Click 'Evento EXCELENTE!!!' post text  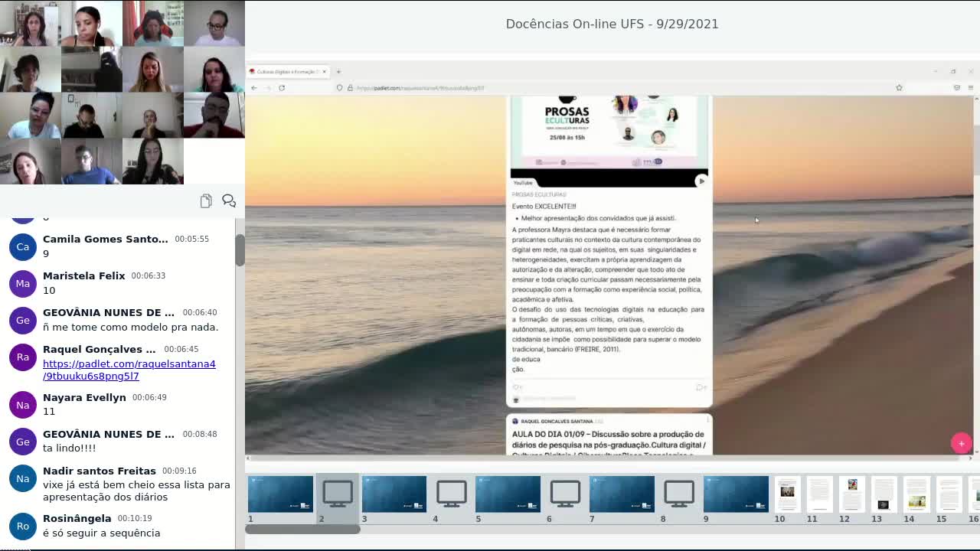pos(544,207)
